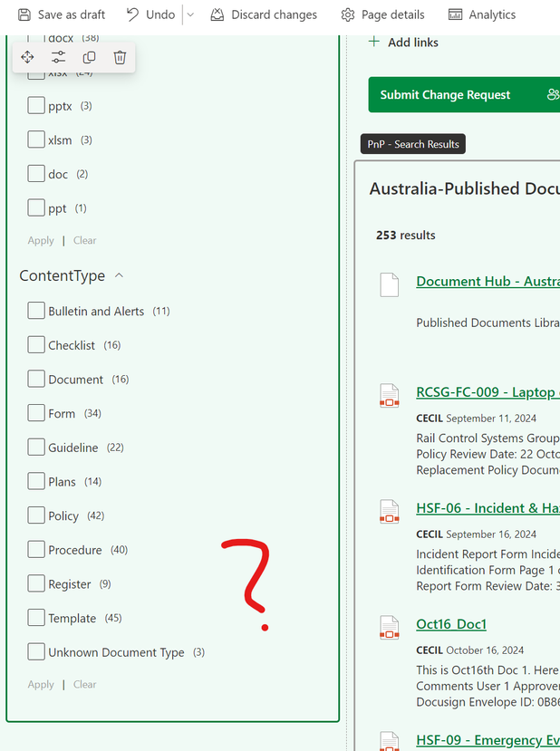560x751 pixels.
Task: Click file icon for RCSG-FC-009 result
Action: click(x=390, y=395)
